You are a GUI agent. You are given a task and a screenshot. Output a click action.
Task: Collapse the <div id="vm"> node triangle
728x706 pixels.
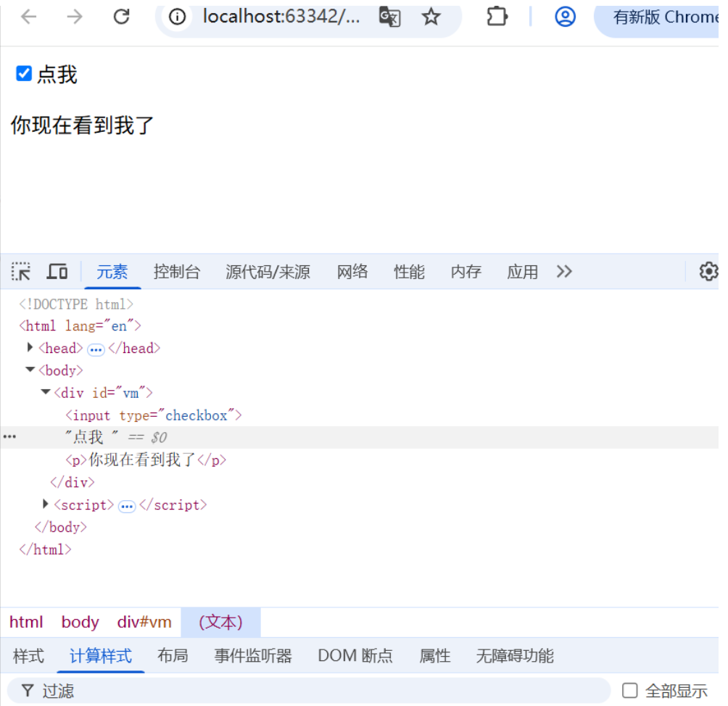46,391
